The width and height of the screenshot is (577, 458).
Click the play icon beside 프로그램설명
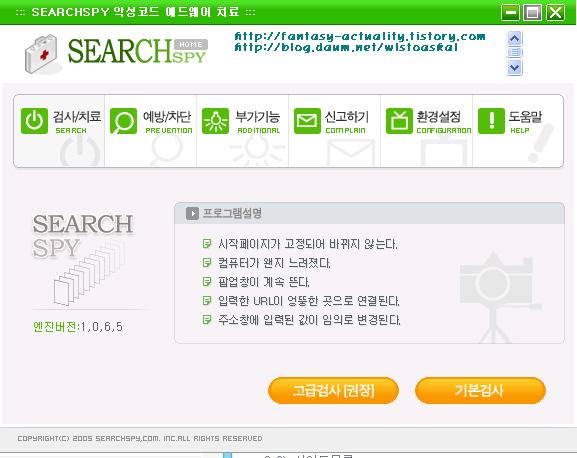click(x=192, y=213)
